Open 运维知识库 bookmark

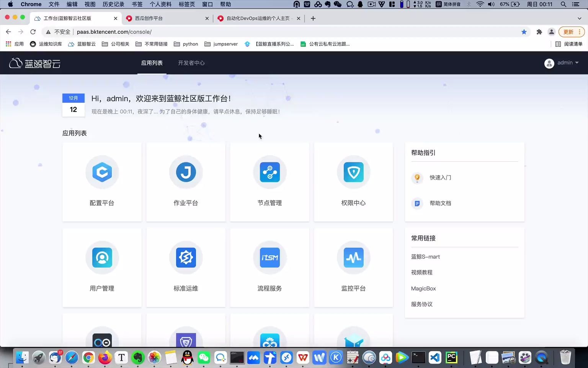(x=46, y=44)
